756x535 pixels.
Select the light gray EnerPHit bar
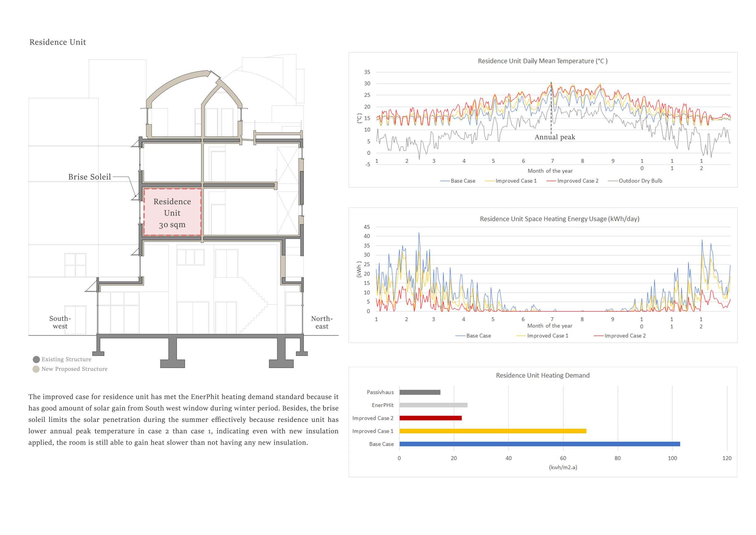(x=433, y=405)
